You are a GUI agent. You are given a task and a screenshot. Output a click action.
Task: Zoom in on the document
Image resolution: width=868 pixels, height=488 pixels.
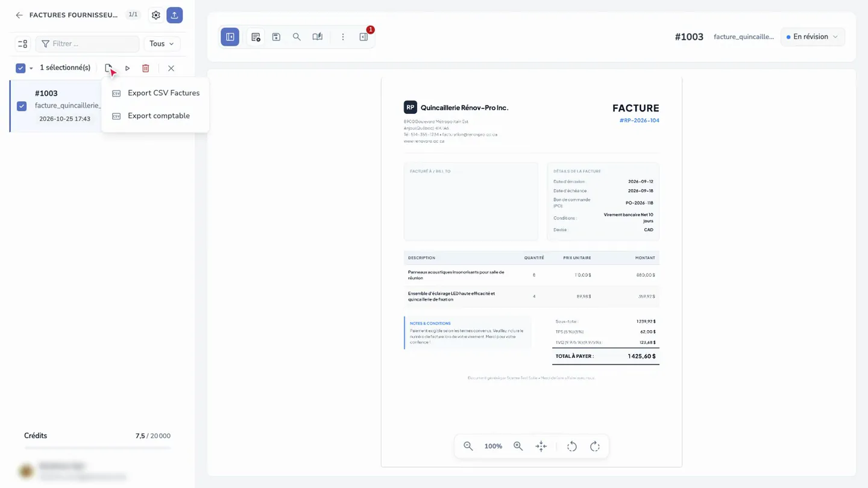518,446
